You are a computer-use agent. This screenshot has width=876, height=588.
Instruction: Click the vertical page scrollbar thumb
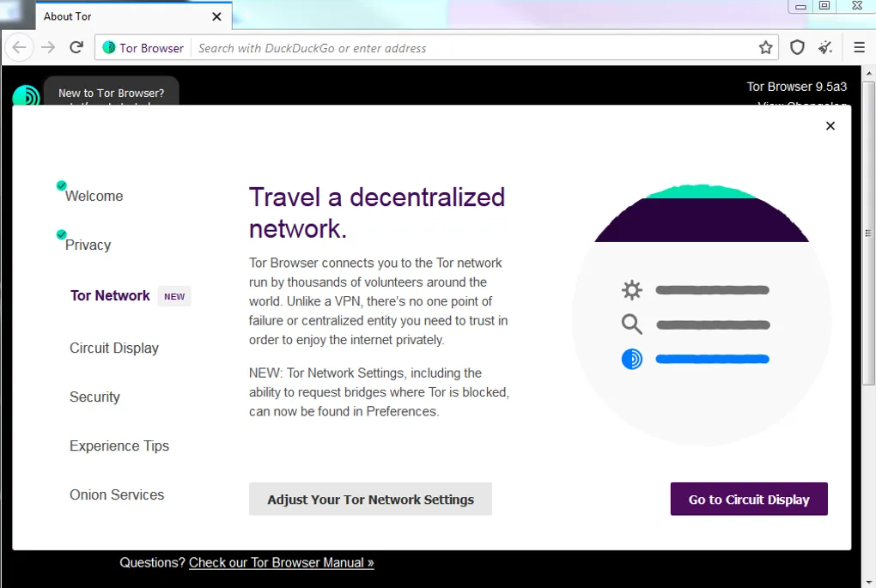click(x=868, y=233)
